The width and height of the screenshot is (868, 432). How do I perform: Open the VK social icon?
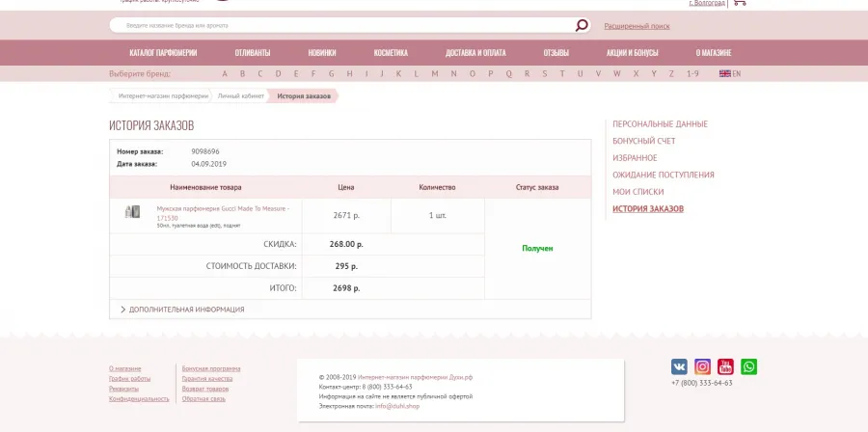(679, 366)
